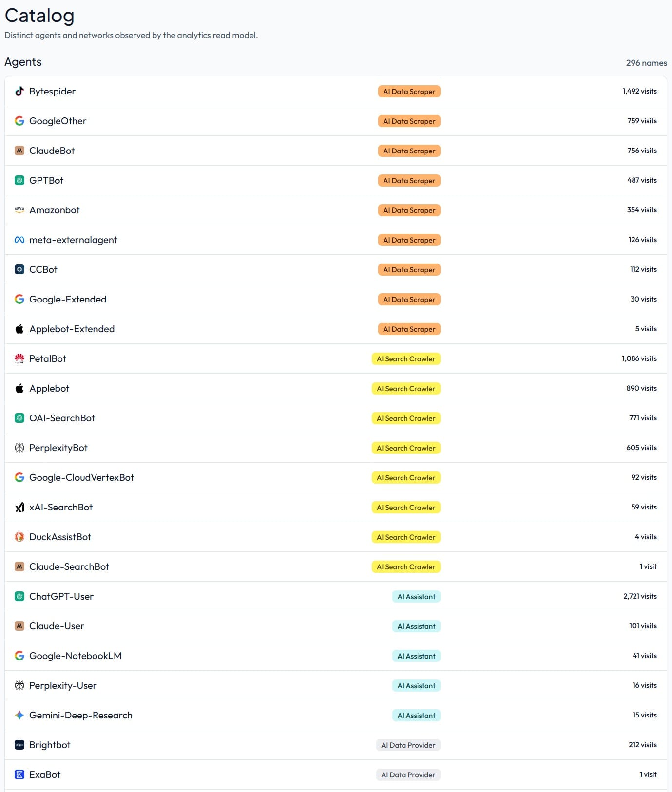The image size is (672, 792).
Task: Click the Huawei icon beside PetalBot
Action: (19, 358)
